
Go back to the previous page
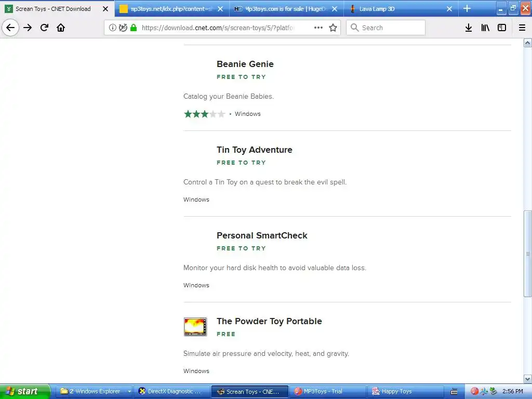[10, 28]
